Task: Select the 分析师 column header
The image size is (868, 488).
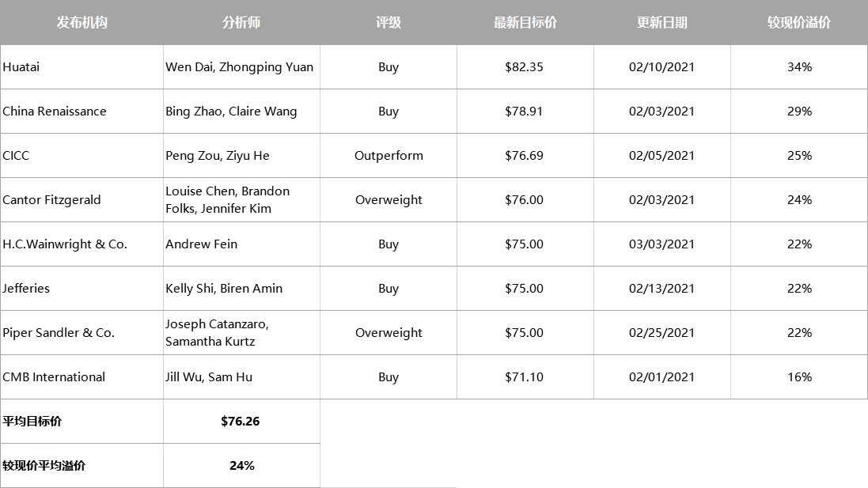Action: 241,22
